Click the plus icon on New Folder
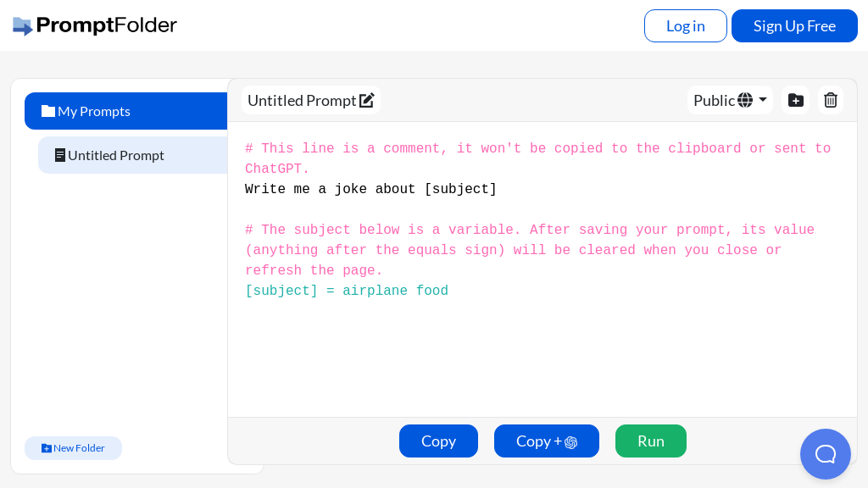The image size is (868, 488). [x=47, y=448]
